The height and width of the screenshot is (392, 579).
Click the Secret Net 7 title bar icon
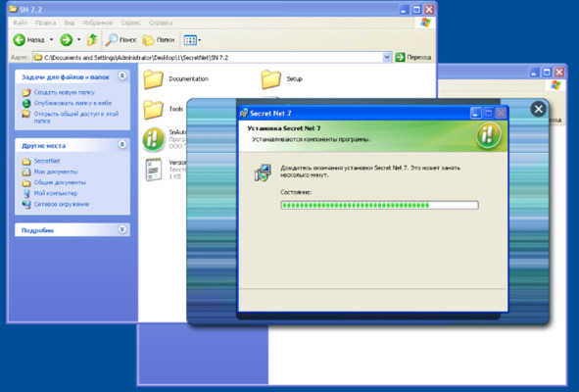tap(244, 113)
